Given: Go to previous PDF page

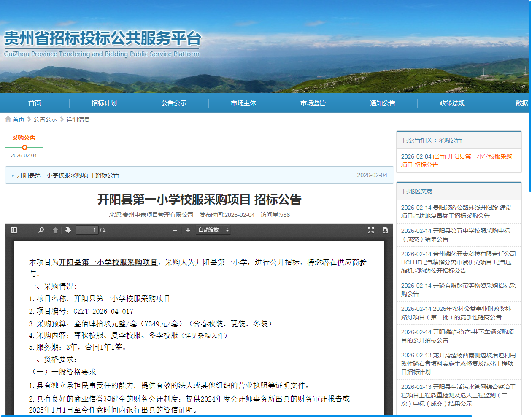Looking at the screenshot, I should [x=55, y=230].
